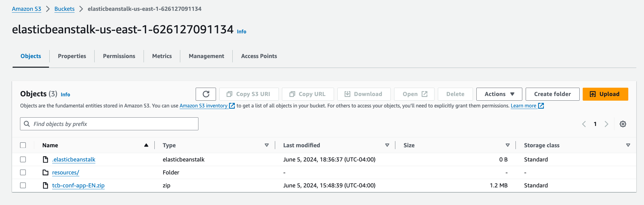Go to previous page arrow
The width and height of the screenshot is (644, 205).
584,124
